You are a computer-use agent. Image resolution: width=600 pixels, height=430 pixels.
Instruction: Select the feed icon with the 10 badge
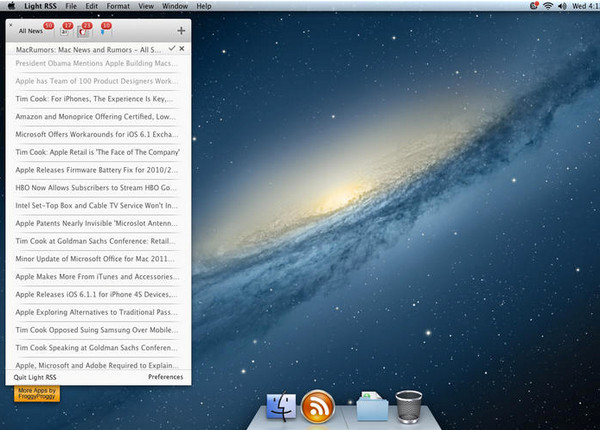click(102, 30)
